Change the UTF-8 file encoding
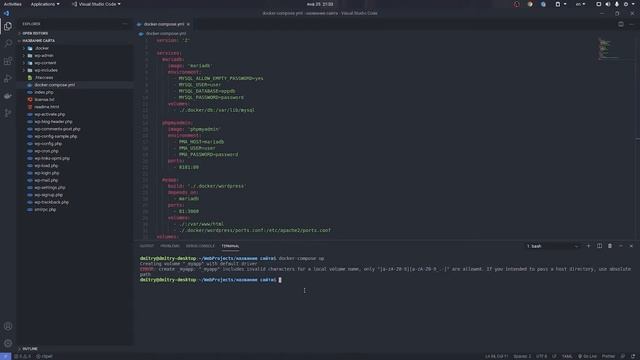The image size is (640, 360). click(x=541, y=356)
